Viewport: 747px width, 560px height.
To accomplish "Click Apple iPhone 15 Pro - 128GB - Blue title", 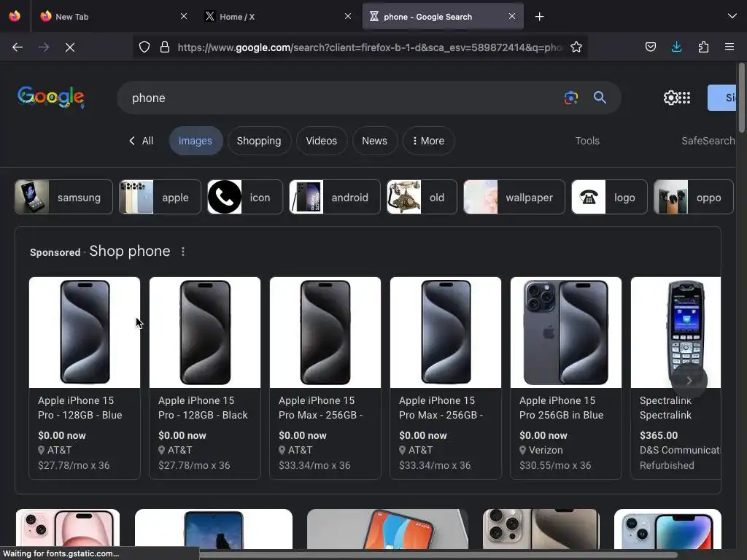I will [80, 408].
